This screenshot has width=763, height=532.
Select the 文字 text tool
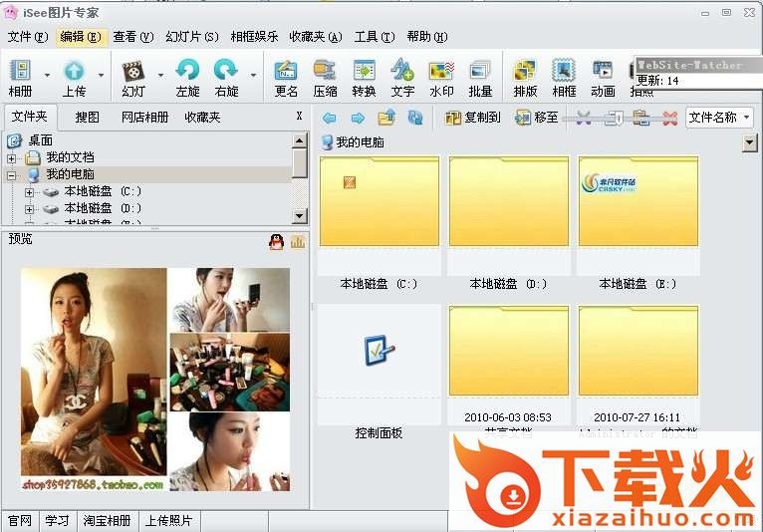[402, 72]
